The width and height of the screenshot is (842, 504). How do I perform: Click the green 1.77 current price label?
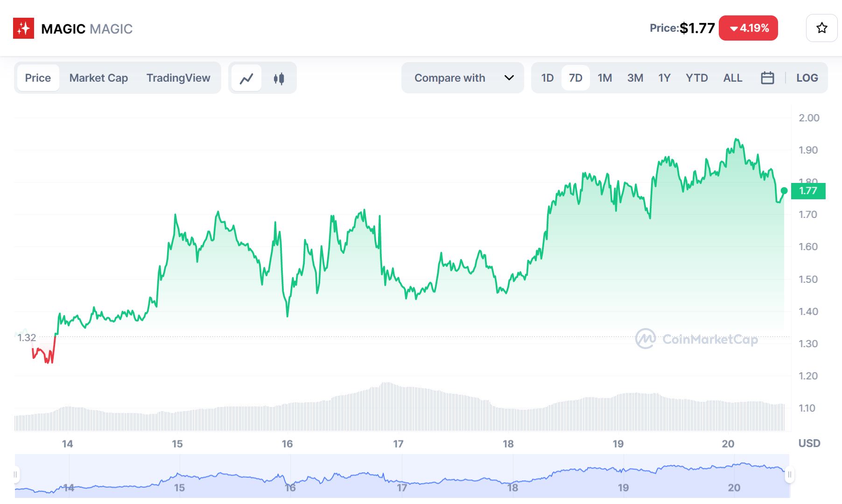click(x=808, y=191)
